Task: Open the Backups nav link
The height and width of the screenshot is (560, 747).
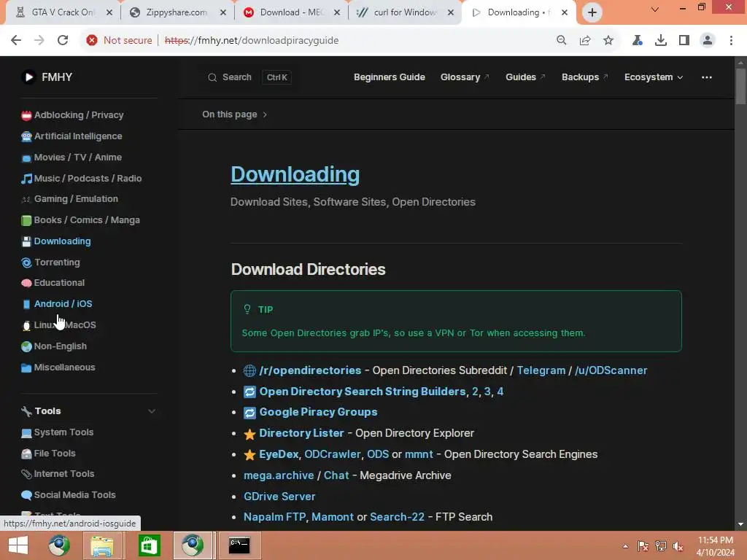Action: (584, 77)
